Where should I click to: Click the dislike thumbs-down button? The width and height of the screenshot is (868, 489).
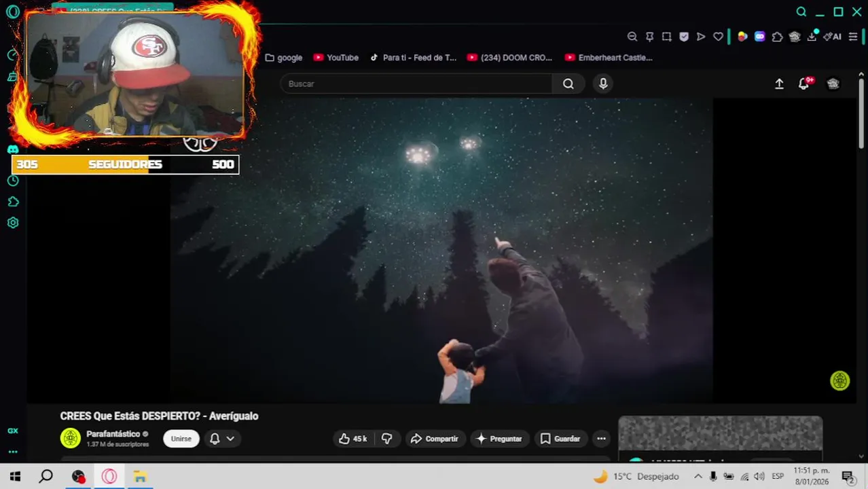[386, 439]
